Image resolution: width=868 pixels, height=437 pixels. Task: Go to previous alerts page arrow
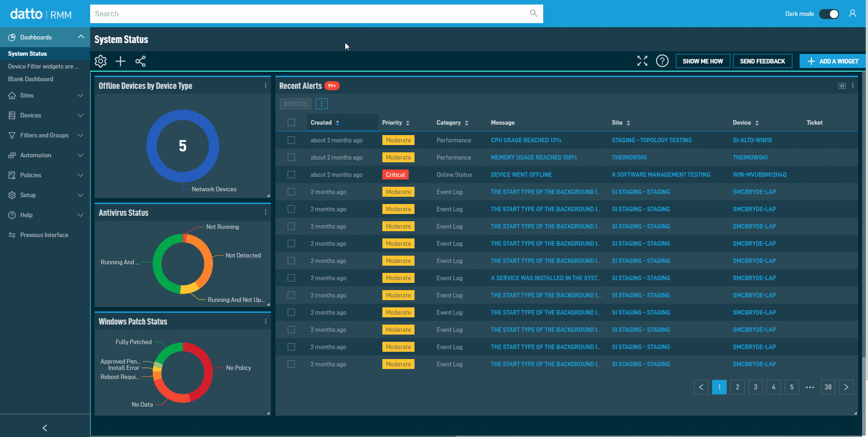701,387
